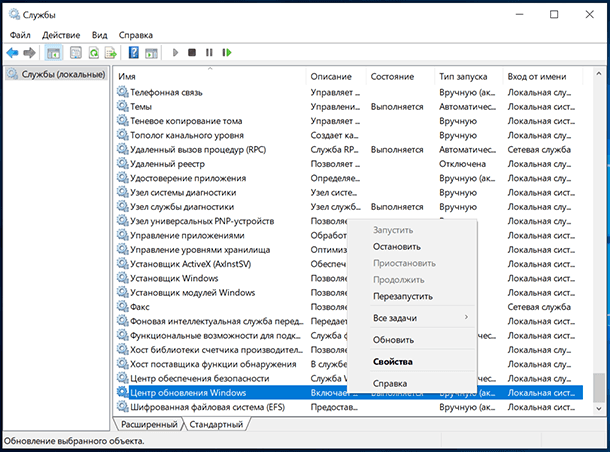Click the Export list toolbar icon
610x452 pixels.
(x=109, y=52)
